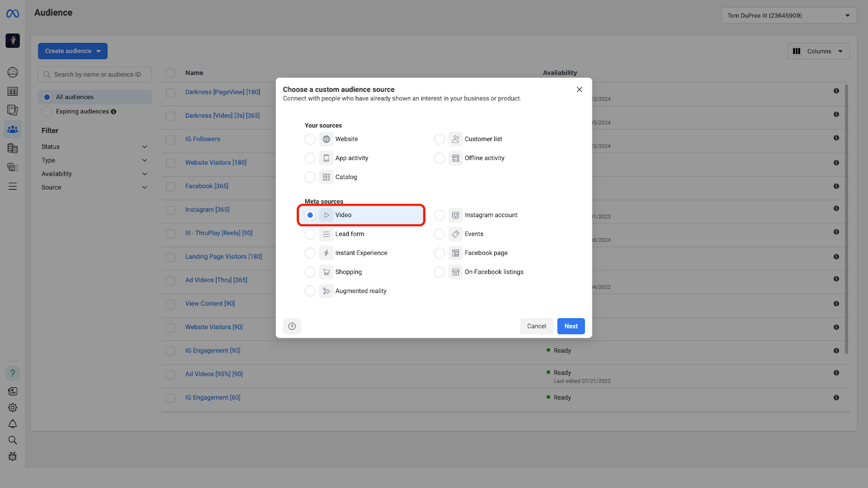This screenshot has width=868, height=488.
Task: Open the ads reporting icon in sidebar
Action: [x=12, y=110]
